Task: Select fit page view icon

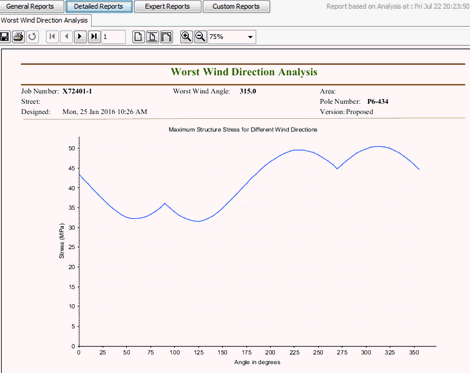Action: click(152, 37)
